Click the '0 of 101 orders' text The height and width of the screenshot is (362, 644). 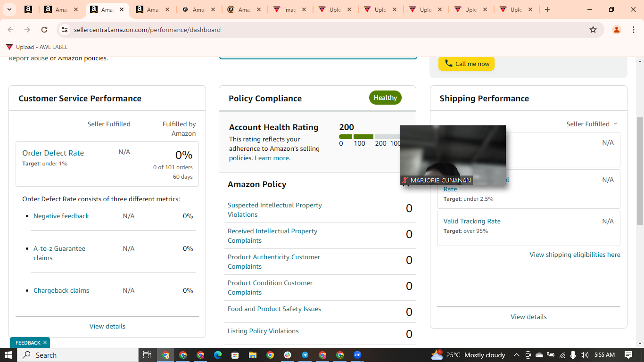pos(173,167)
